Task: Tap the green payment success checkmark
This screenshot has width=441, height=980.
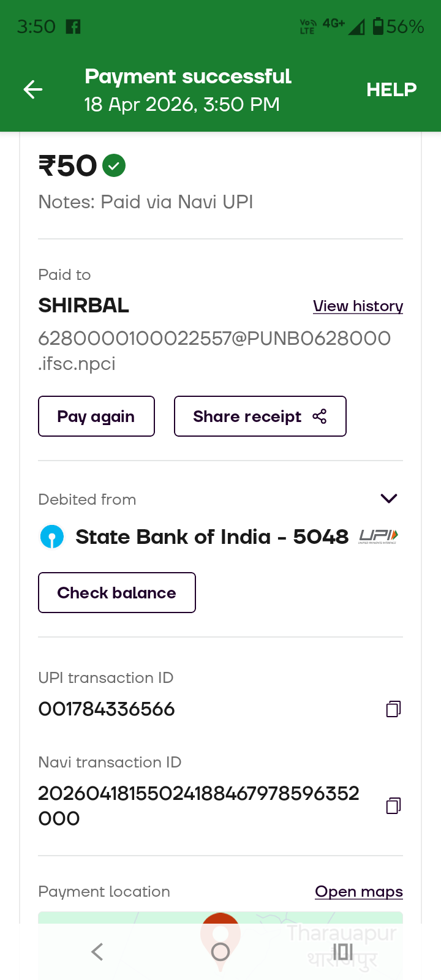Action: [x=114, y=165]
